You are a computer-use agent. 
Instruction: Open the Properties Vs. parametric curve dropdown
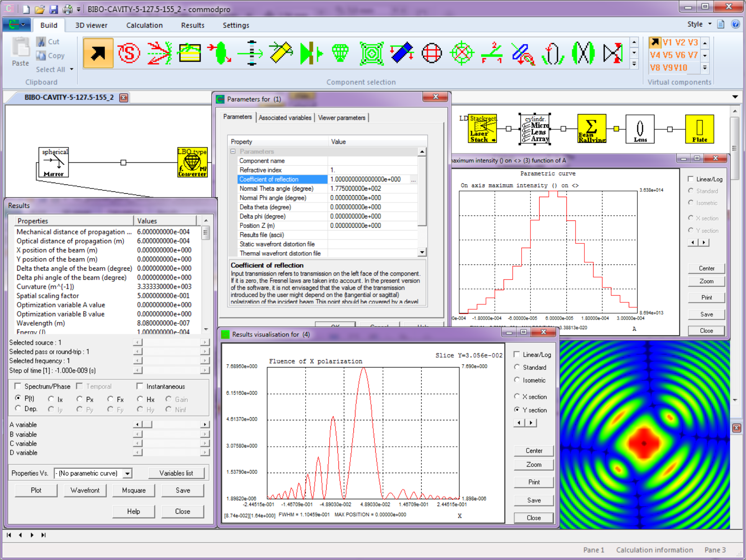point(127,473)
